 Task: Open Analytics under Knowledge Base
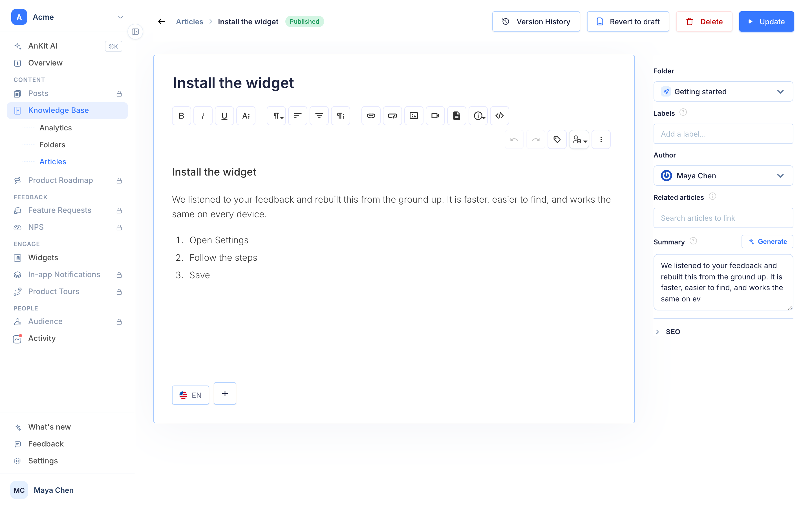click(x=55, y=128)
